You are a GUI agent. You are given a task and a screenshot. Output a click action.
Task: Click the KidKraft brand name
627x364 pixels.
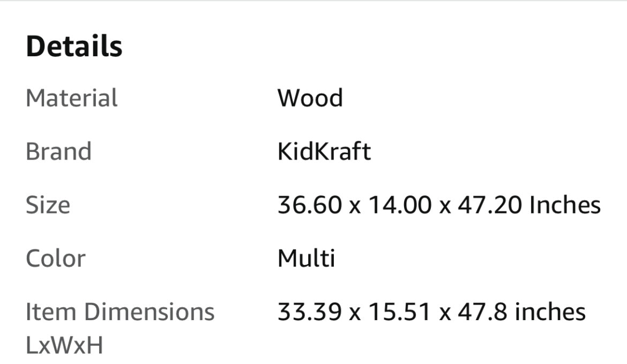324,151
